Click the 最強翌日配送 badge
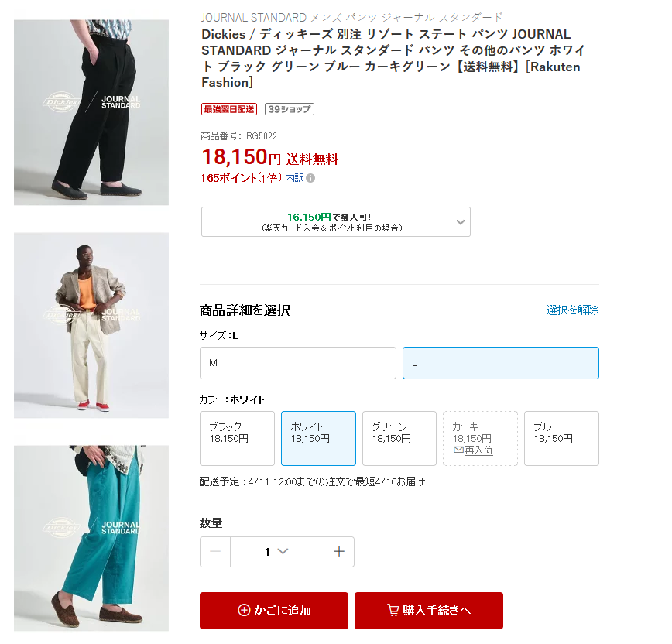672x644 pixels. [229, 109]
